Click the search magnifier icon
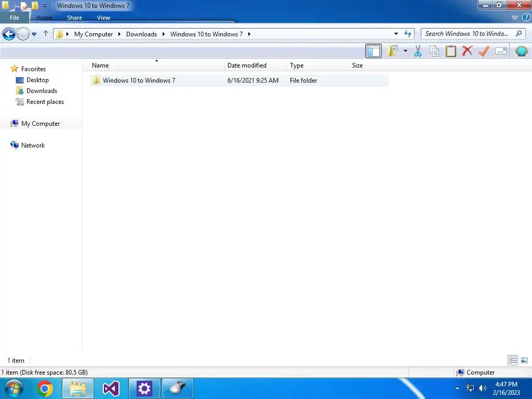 pos(518,34)
